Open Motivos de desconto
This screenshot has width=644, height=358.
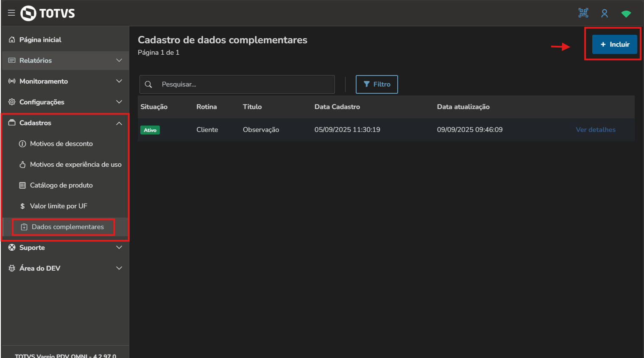61,144
